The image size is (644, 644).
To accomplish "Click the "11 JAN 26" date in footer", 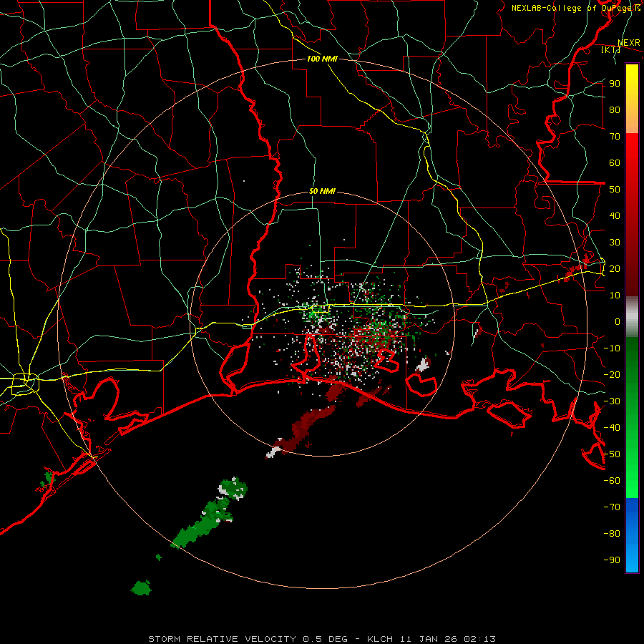I will point(429,639).
